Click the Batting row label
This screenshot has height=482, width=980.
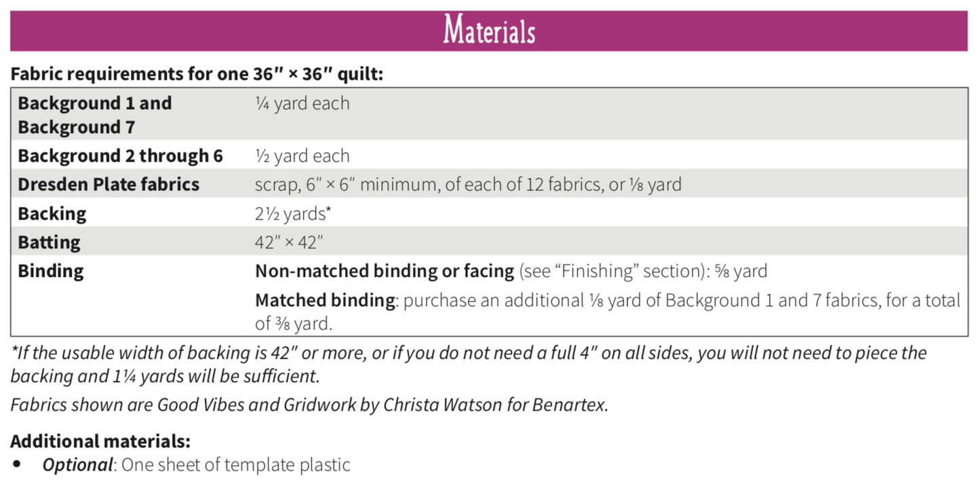click(49, 242)
